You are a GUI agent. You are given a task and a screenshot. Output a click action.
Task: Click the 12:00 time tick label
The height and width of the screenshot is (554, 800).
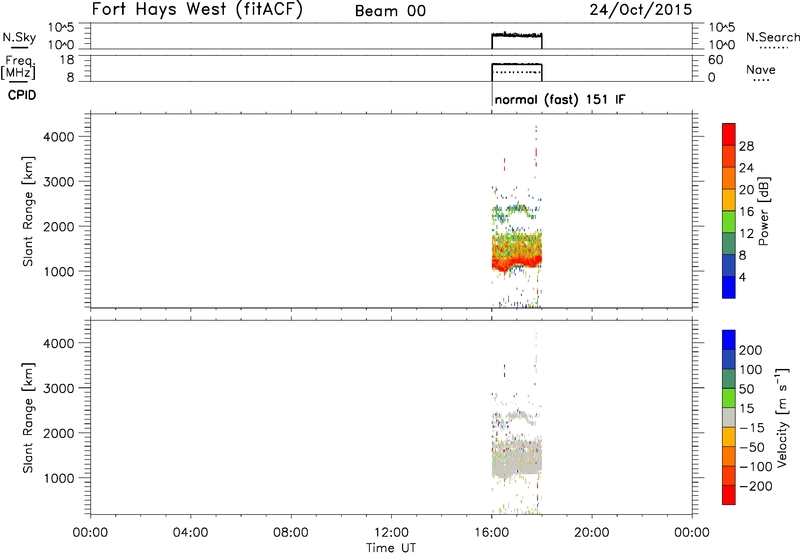[391, 533]
